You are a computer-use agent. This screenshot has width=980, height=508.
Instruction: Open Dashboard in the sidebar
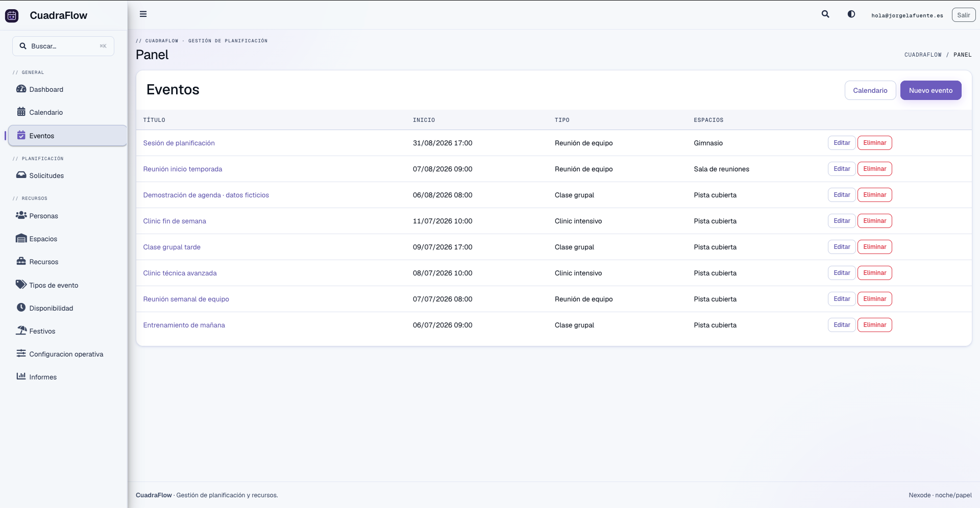[67, 89]
